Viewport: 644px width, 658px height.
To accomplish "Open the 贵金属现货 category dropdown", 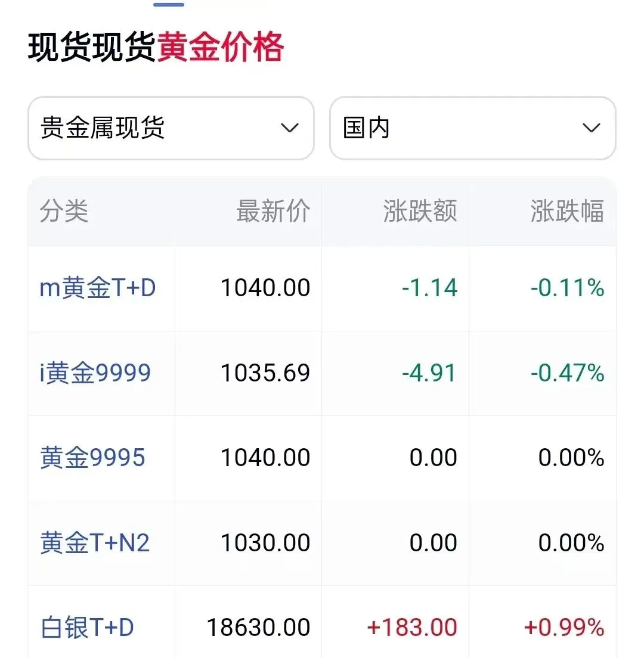I will pyautogui.click(x=171, y=128).
